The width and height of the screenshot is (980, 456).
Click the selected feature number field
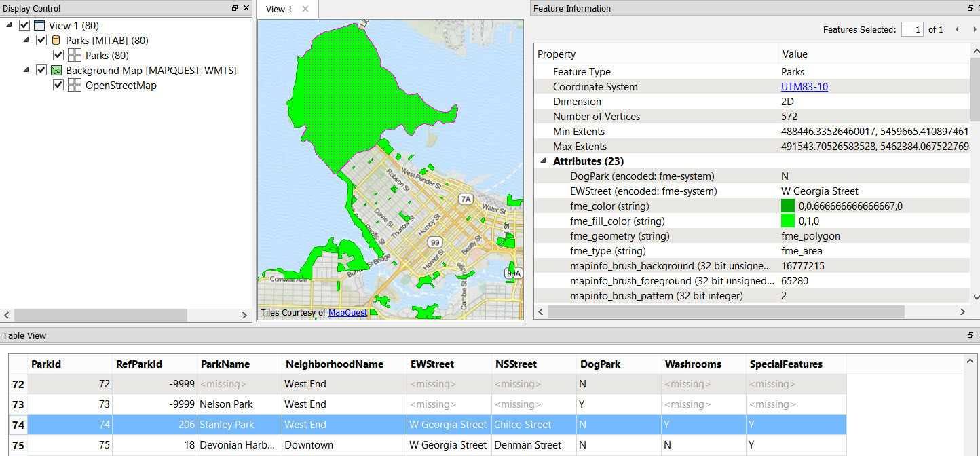(912, 29)
